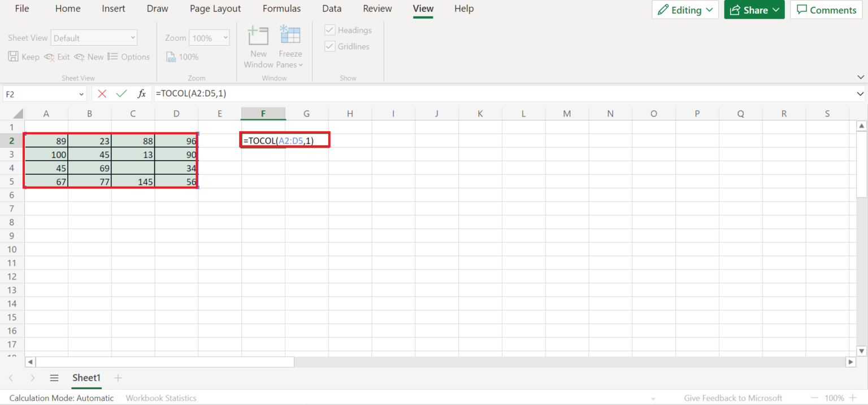Cancel the formula with the X icon

(x=102, y=94)
